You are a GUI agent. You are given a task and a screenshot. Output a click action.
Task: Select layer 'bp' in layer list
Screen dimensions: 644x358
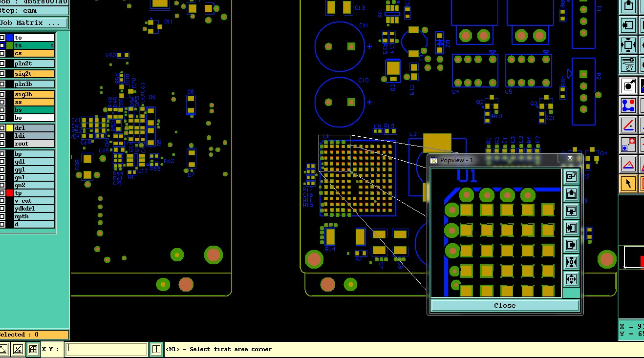[34, 154]
